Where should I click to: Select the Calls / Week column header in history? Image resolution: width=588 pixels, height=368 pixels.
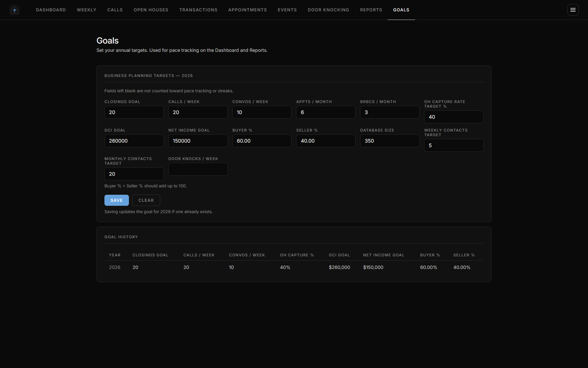click(x=199, y=255)
